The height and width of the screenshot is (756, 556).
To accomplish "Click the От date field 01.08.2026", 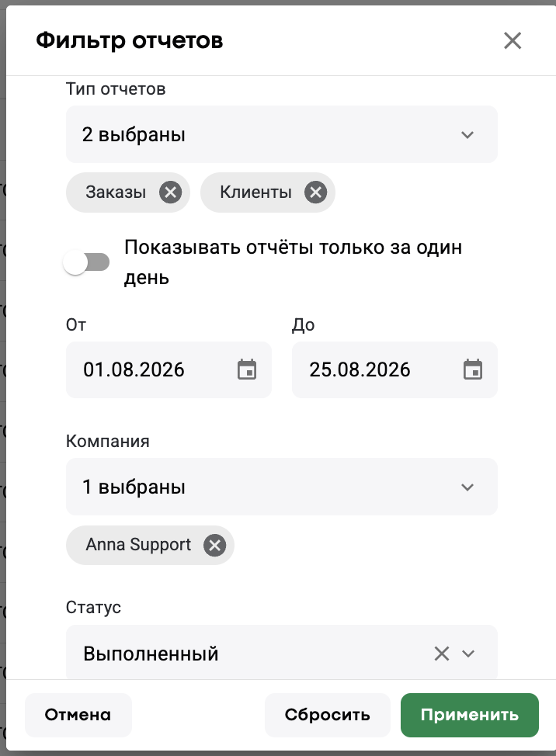I will (169, 369).
